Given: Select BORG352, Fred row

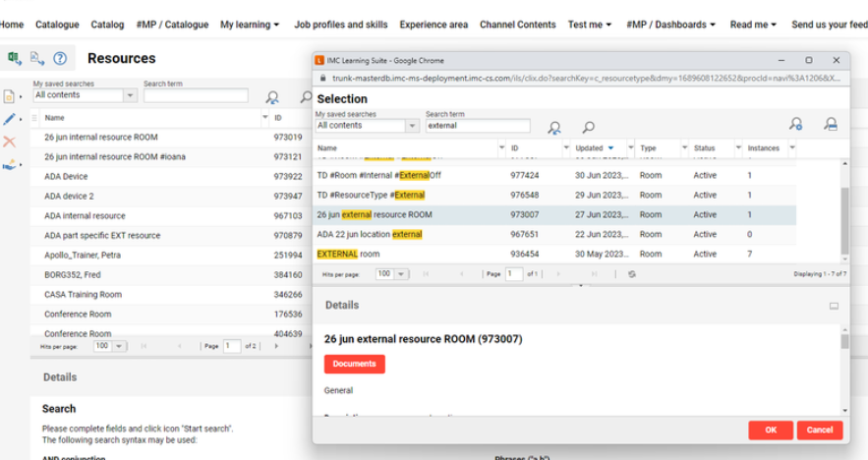Looking at the screenshot, I should pyautogui.click(x=172, y=274).
